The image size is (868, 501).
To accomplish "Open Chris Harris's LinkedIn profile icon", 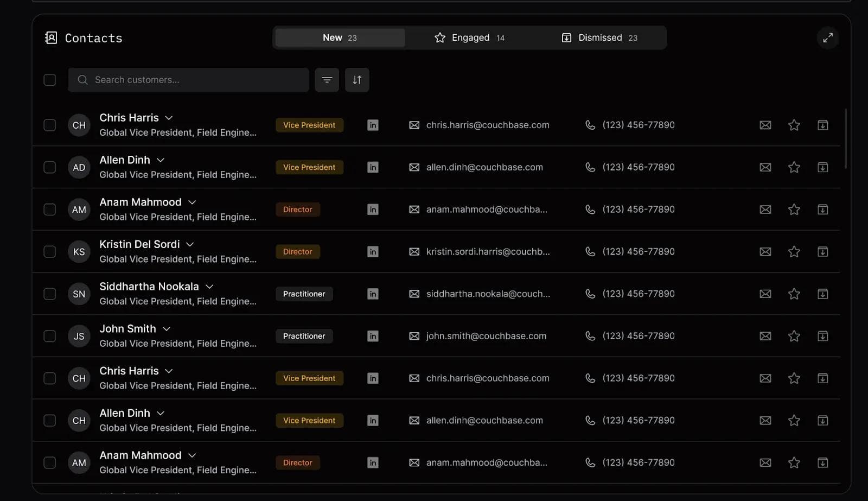I will (373, 125).
